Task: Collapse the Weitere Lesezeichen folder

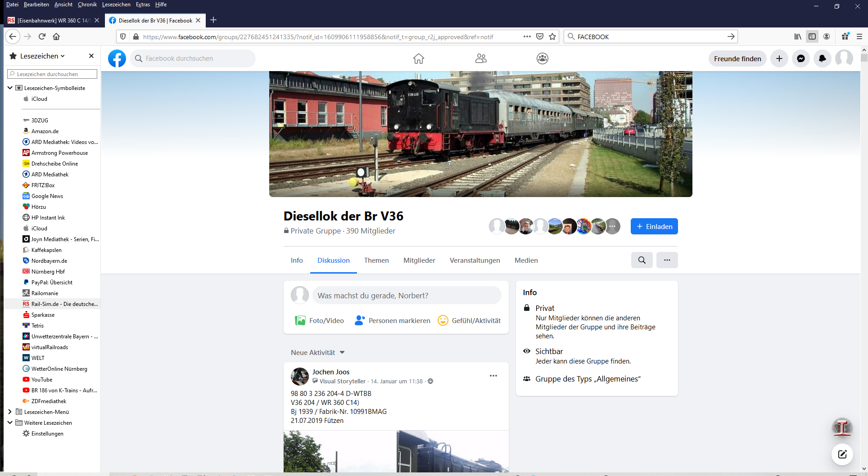Action: [10, 422]
